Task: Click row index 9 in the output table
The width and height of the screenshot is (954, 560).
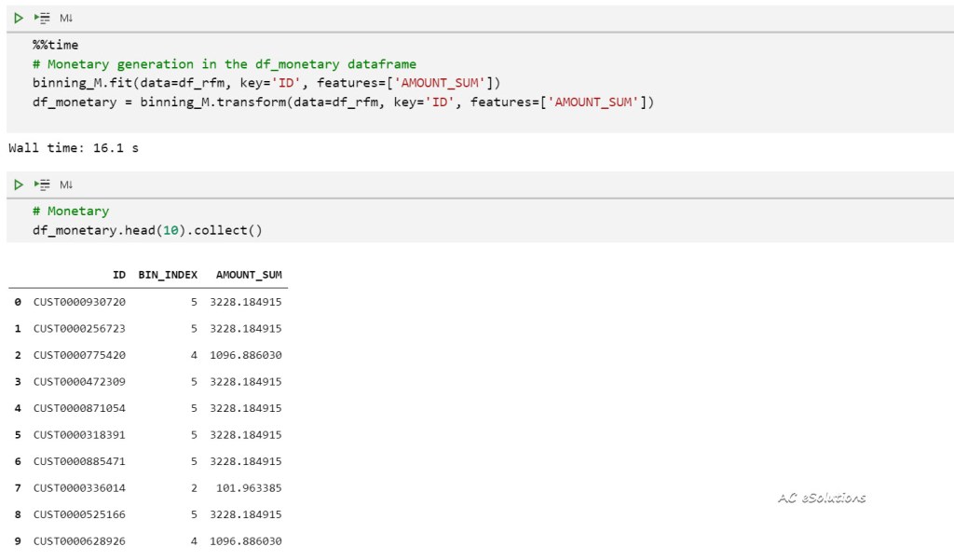Action: 18,541
